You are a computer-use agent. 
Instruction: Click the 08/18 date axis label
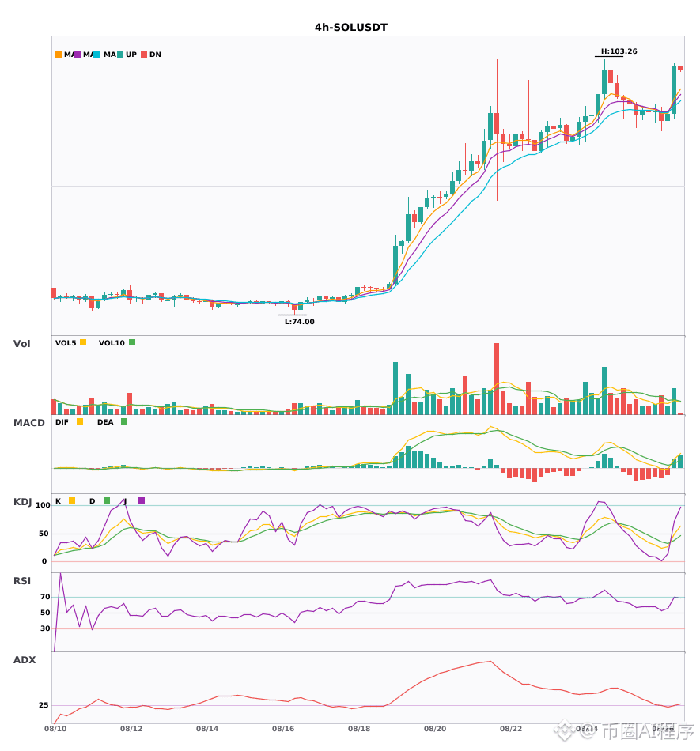pyautogui.click(x=359, y=729)
